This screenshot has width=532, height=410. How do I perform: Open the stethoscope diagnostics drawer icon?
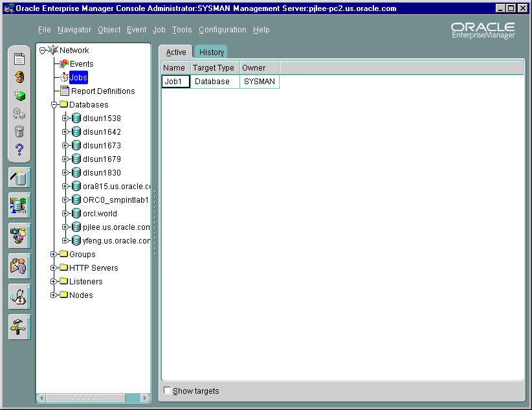click(x=19, y=297)
